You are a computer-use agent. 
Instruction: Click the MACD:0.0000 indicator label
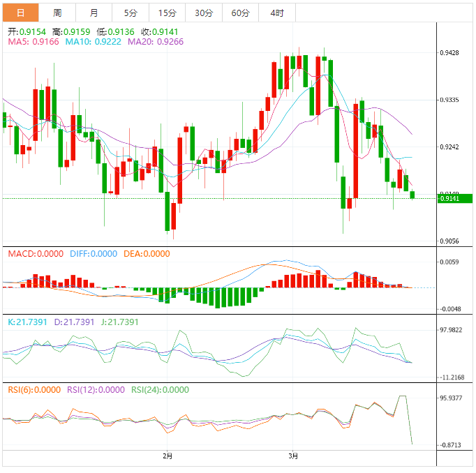pyautogui.click(x=36, y=254)
